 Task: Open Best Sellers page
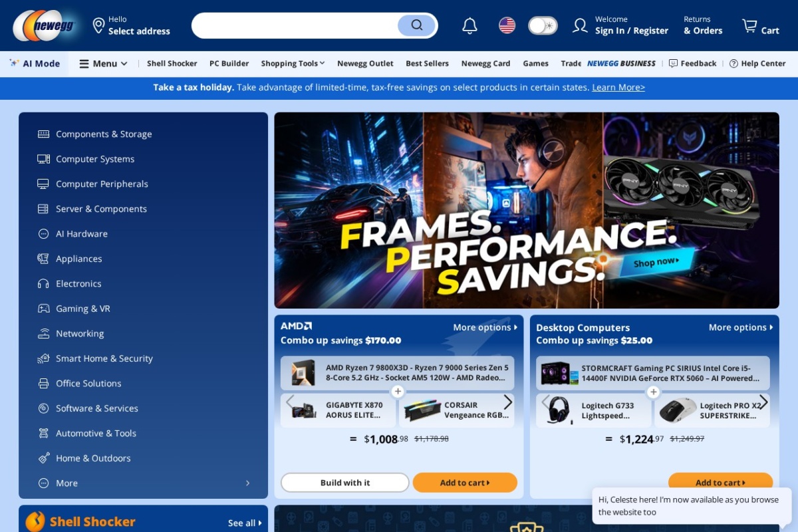(x=427, y=64)
